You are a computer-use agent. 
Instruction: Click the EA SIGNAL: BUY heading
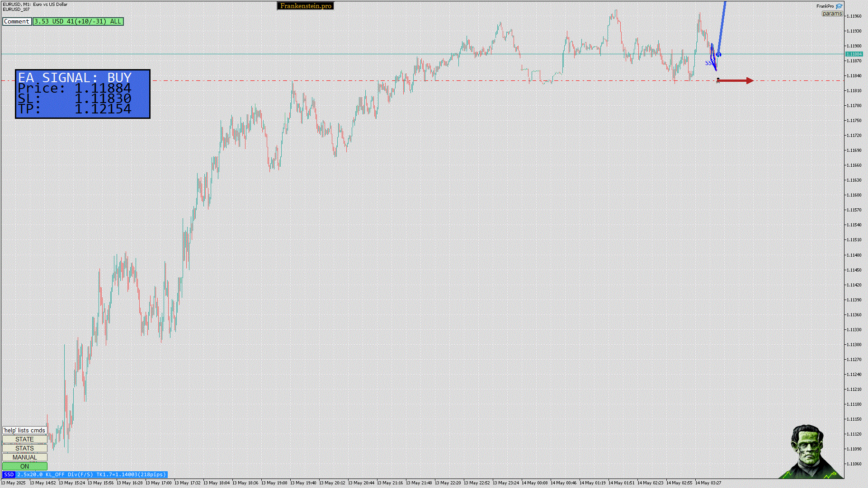point(75,78)
